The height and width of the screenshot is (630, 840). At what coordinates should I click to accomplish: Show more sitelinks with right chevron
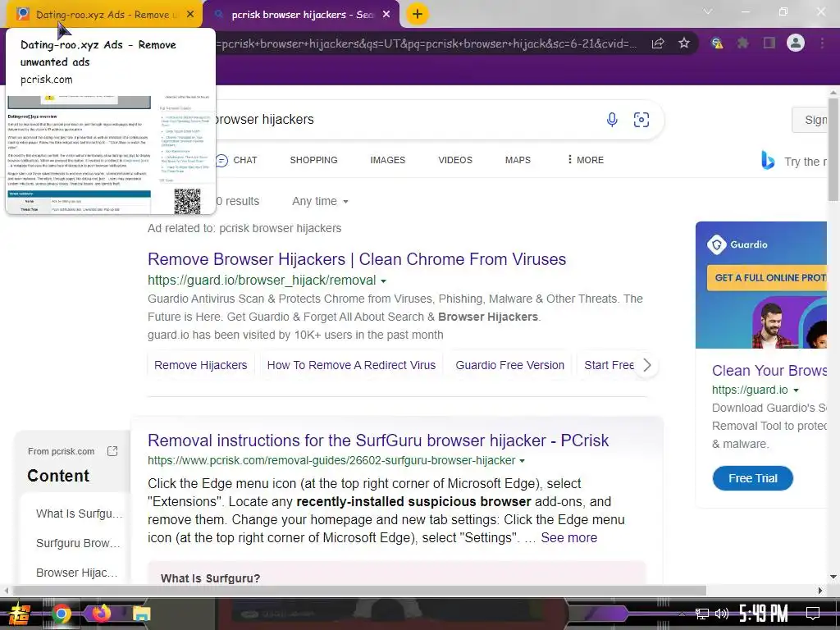(647, 365)
